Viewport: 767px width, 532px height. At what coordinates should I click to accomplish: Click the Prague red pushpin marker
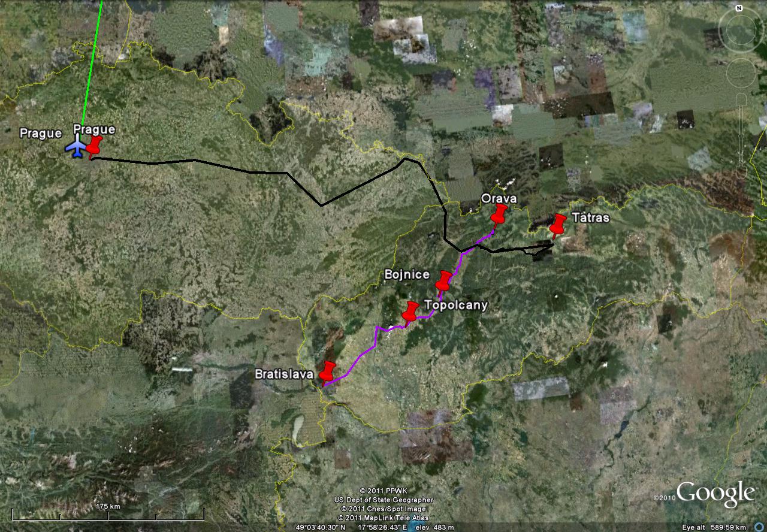coord(93,147)
